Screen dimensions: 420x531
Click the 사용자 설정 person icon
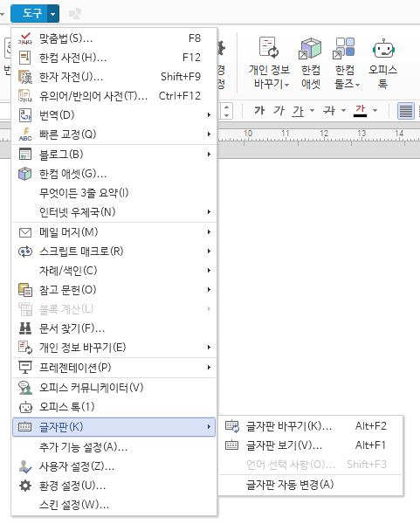coord(25,466)
